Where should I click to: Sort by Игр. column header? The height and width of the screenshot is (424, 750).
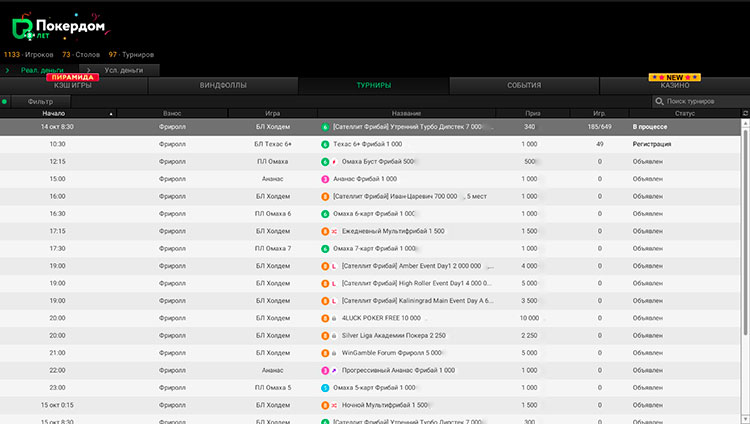tap(599, 113)
